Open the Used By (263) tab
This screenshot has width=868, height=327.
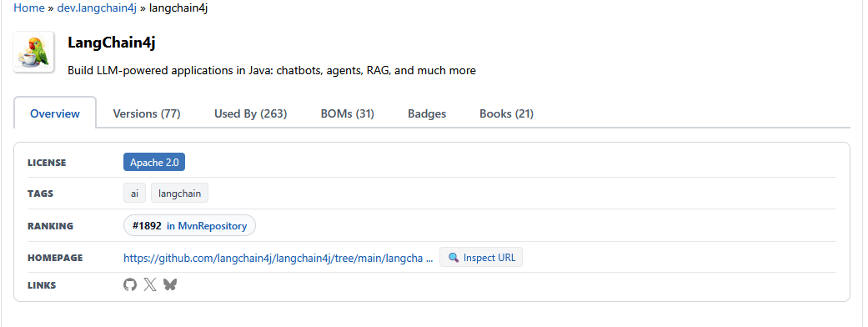click(251, 113)
